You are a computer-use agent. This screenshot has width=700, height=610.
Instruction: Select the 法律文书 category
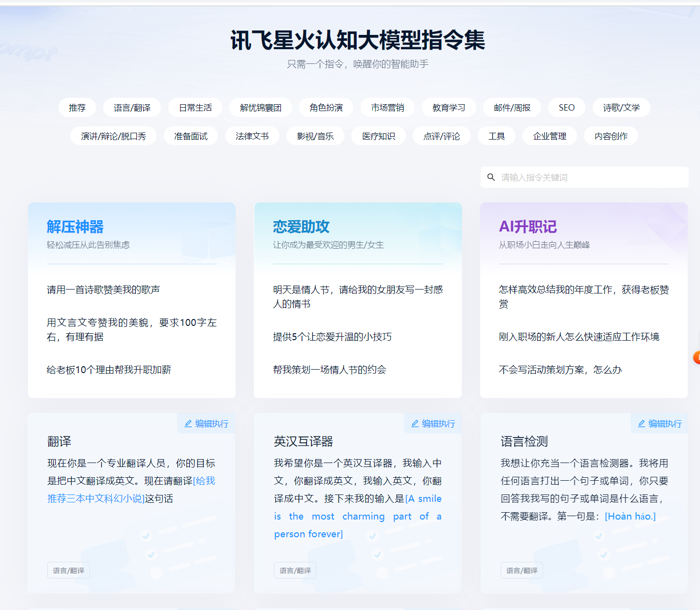click(252, 136)
